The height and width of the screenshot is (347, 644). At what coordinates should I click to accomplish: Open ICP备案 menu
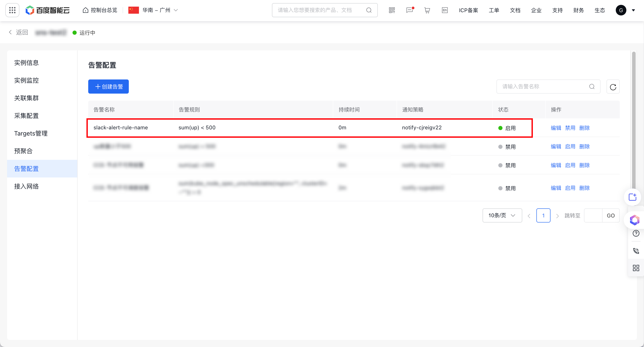pyautogui.click(x=468, y=10)
